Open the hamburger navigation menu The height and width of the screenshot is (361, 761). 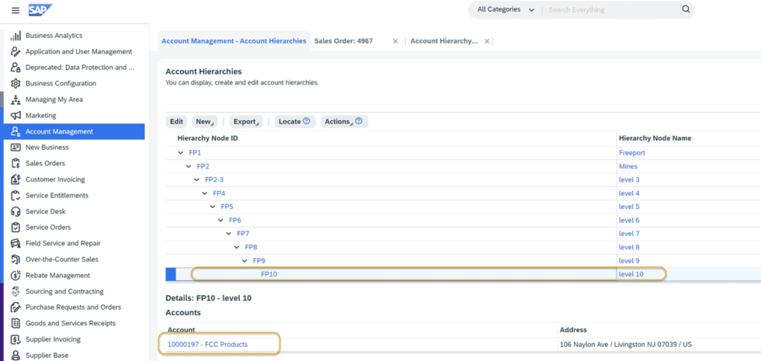tap(16, 10)
